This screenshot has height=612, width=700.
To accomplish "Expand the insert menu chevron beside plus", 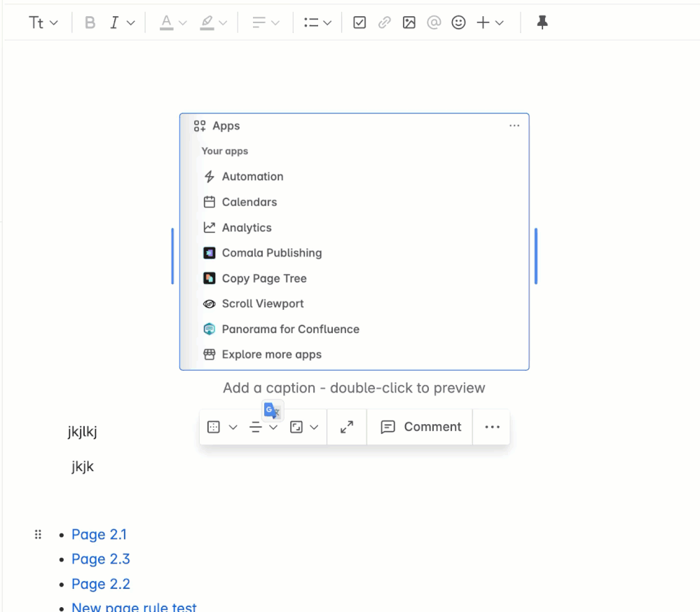I will [x=500, y=22].
